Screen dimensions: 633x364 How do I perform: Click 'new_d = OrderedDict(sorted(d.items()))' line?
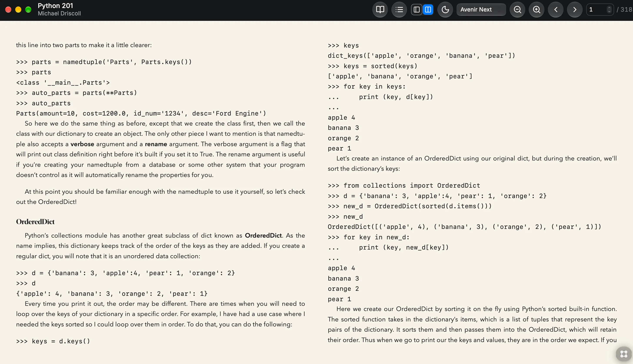tap(410, 206)
